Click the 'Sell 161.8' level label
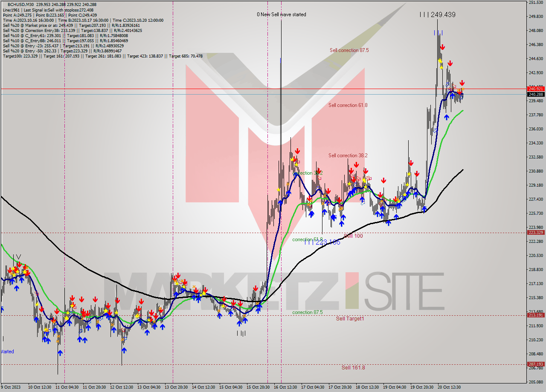Image resolution: width=546 pixels, height=392 pixels. 353,367
